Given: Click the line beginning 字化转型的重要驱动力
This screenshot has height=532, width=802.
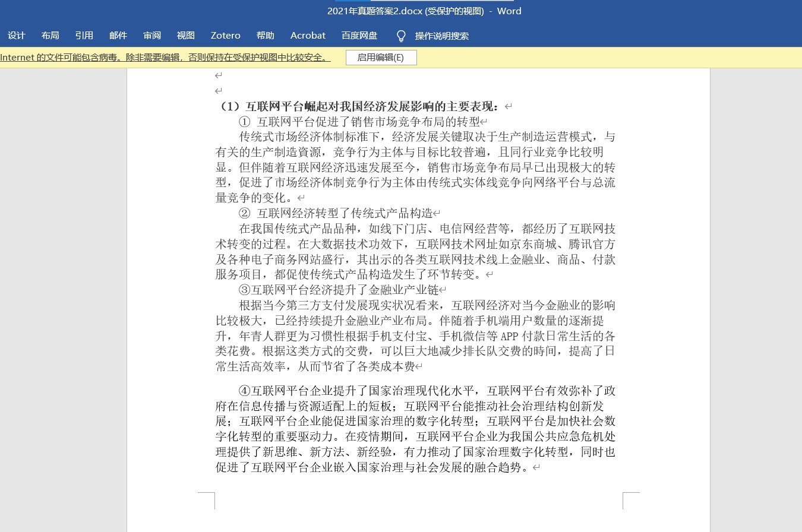Looking at the screenshot, I should pyautogui.click(x=415, y=436).
